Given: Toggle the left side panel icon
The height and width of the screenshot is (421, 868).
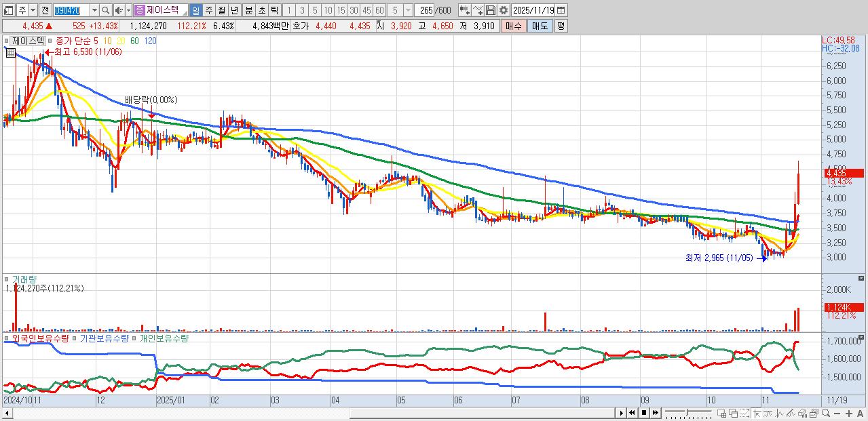Looking at the screenshot, I should pos(8,10).
